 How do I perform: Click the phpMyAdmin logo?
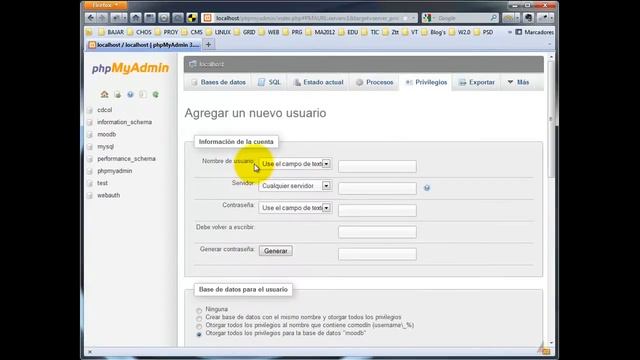pyautogui.click(x=130, y=68)
